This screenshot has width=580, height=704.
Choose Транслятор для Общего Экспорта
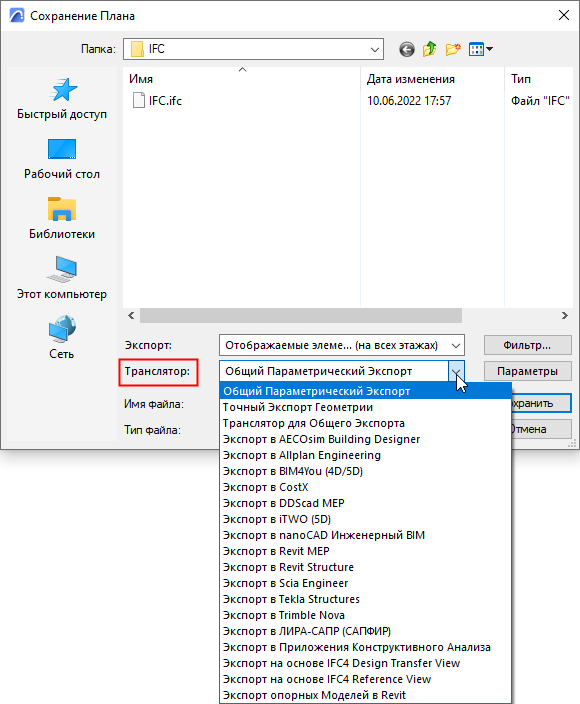point(365,423)
